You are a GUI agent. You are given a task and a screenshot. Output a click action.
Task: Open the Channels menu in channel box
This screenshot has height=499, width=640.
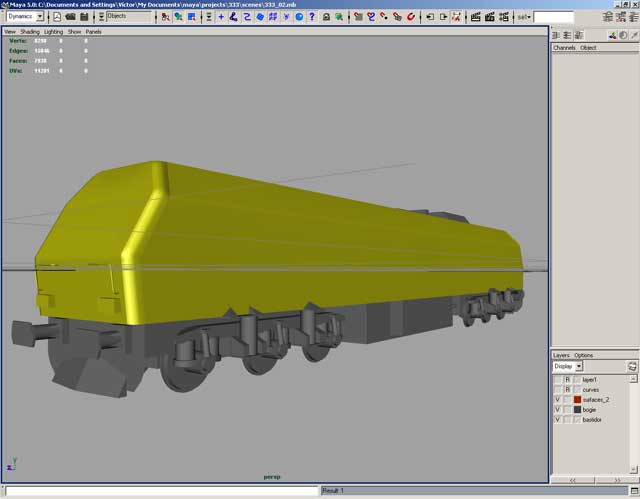coord(564,48)
